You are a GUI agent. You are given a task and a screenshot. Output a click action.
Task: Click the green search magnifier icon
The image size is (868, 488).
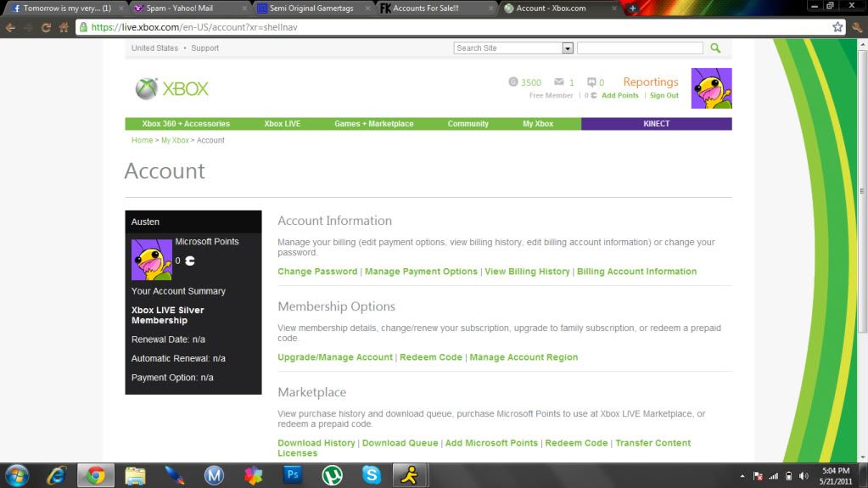(x=715, y=48)
